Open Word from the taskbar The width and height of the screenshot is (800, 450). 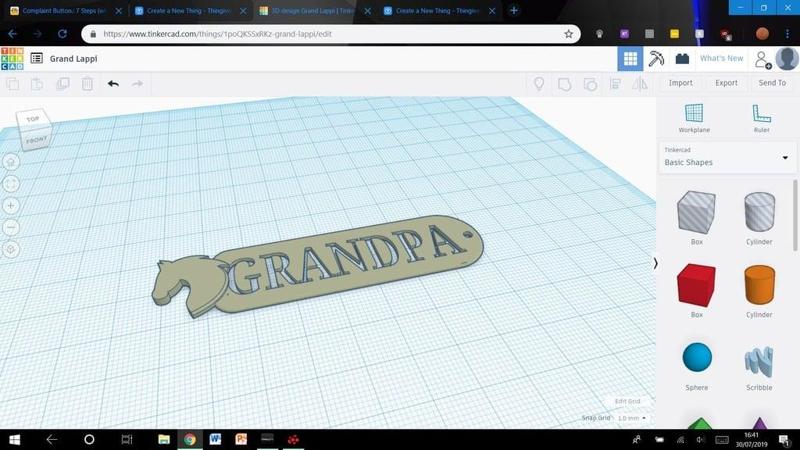(x=215, y=439)
